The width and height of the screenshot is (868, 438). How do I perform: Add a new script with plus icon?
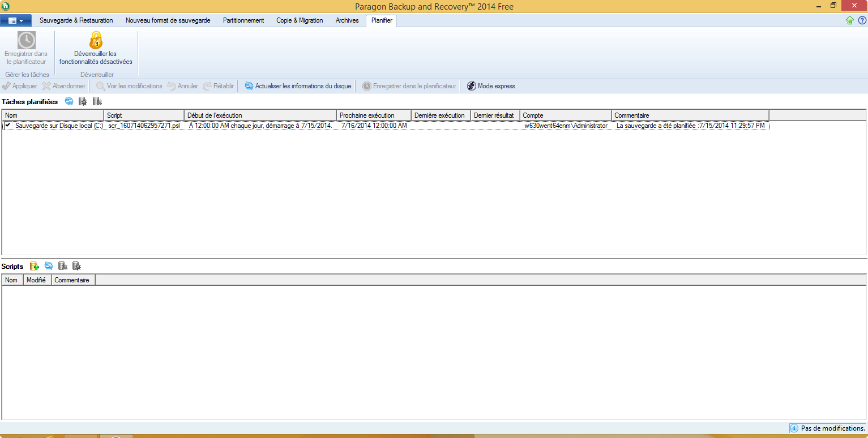tap(35, 266)
